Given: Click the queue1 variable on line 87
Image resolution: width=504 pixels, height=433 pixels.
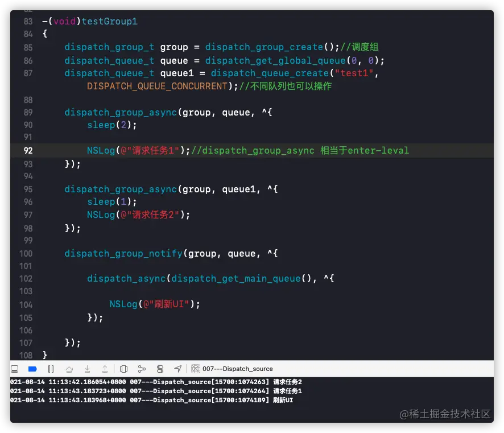Looking at the screenshot, I should coord(177,73).
